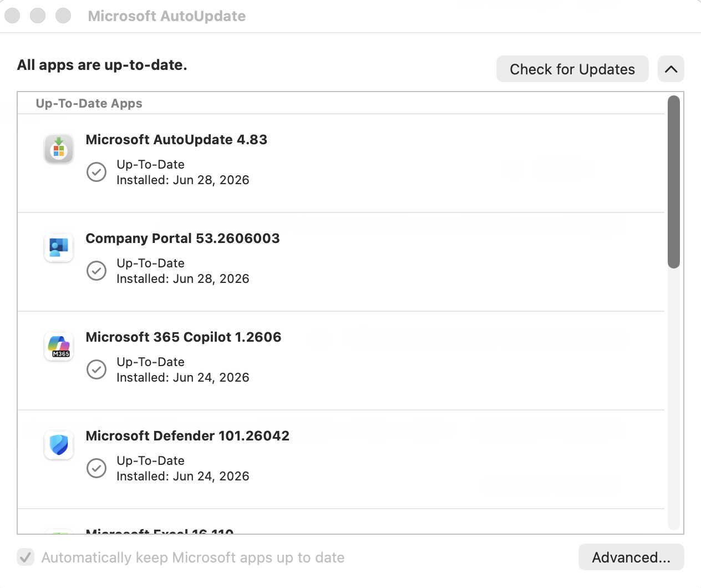Click the Defender Installed: Jun 24, 2026 text
This screenshot has height=588, width=701.
[183, 476]
